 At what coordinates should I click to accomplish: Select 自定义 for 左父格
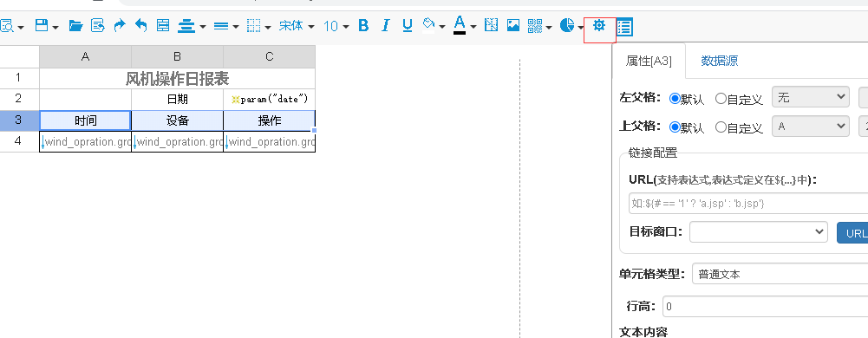click(721, 99)
